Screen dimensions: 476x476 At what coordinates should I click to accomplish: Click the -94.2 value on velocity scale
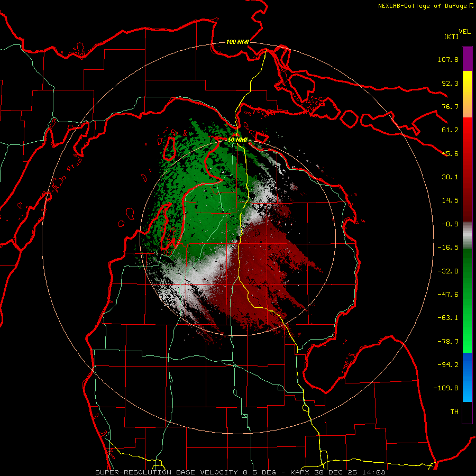pyautogui.click(x=448, y=364)
